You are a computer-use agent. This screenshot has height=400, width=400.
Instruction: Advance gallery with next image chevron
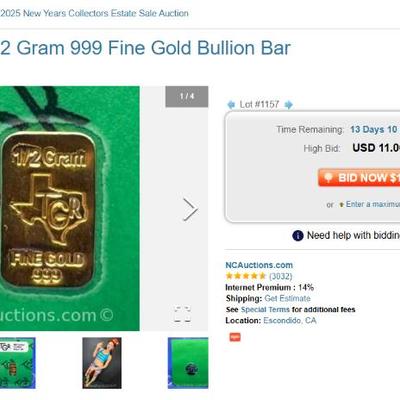coord(190,210)
